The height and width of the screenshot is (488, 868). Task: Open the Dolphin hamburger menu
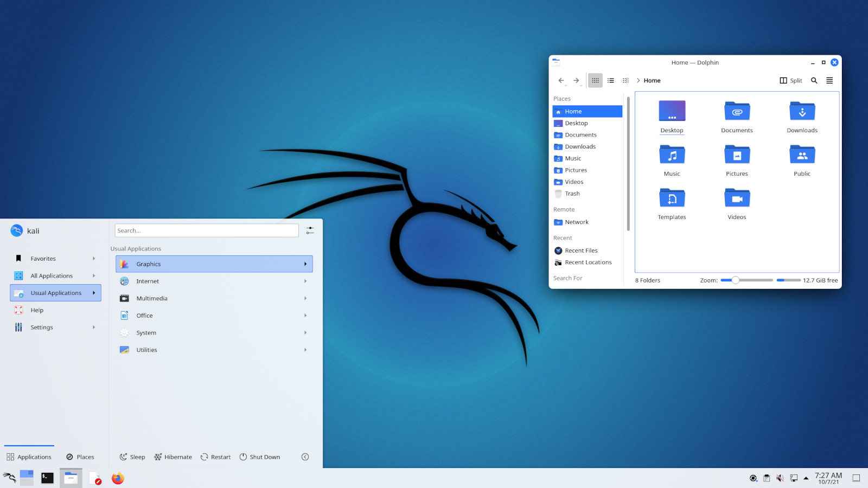tap(829, 80)
